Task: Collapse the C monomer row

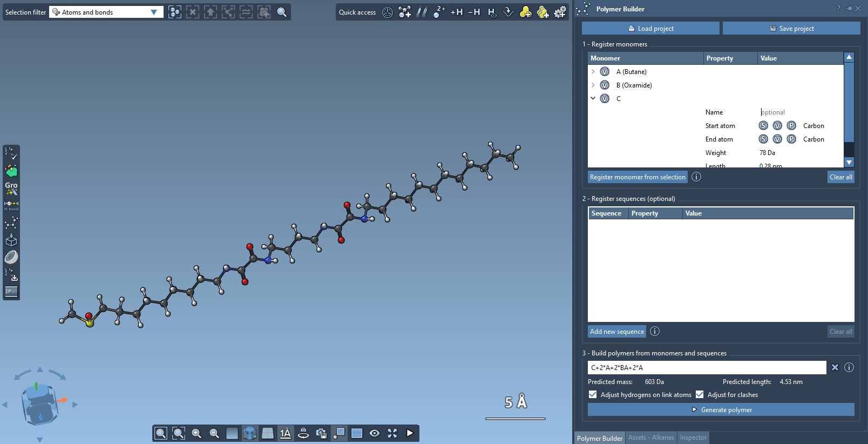Action: [x=593, y=98]
